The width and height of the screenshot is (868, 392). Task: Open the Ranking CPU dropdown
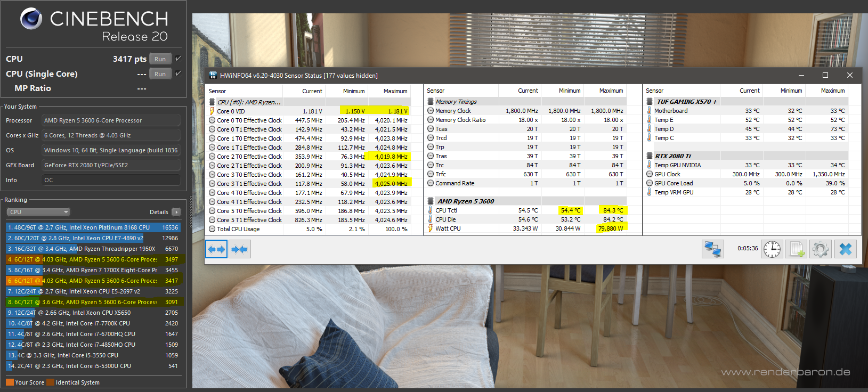pyautogui.click(x=38, y=212)
